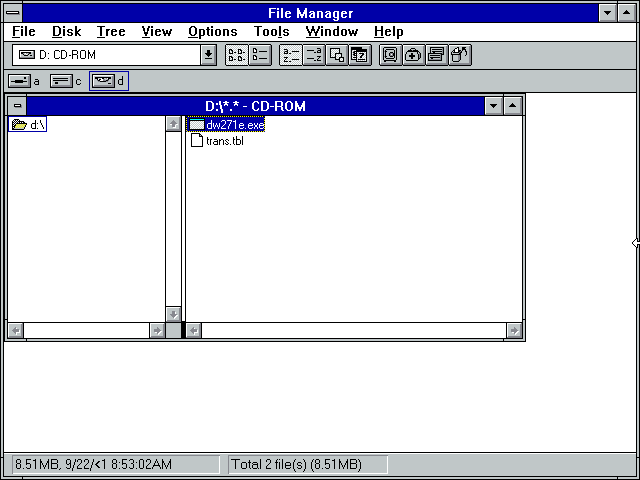The image size is (640, 480).
Task: Sort files by size using toolbar icon
Action: [x=337, y=55]
